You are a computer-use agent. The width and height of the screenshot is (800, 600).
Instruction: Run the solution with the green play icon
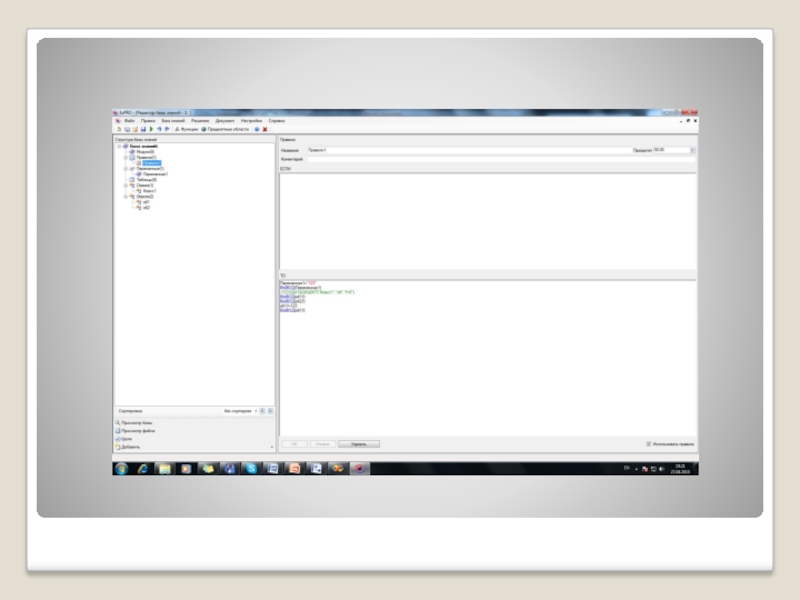pos(152,130)
